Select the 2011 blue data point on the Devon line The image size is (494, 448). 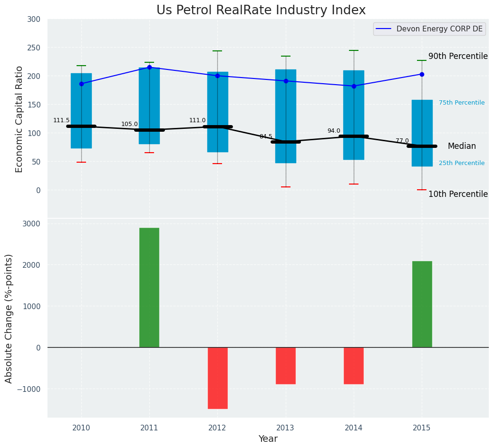[x=149, y=68]
